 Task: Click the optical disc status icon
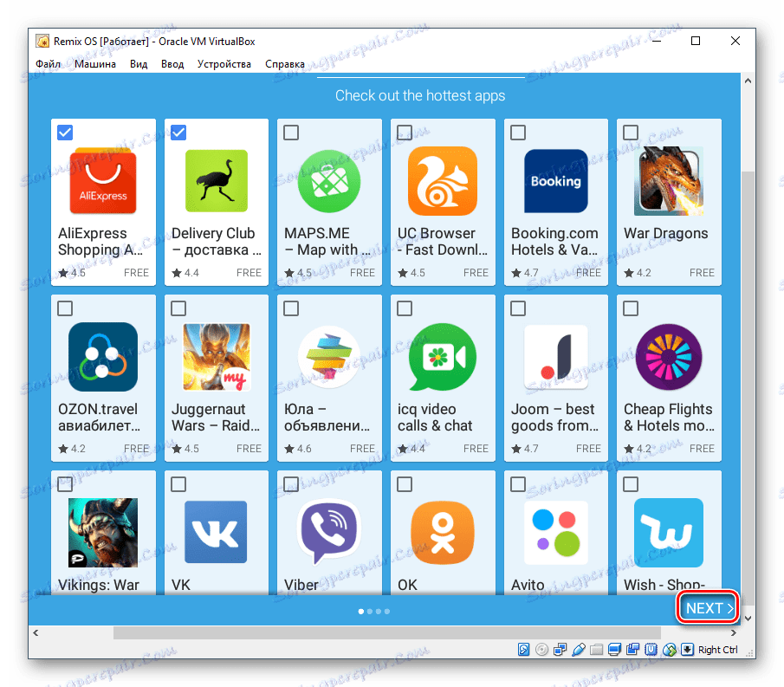[x=541, y=650]
